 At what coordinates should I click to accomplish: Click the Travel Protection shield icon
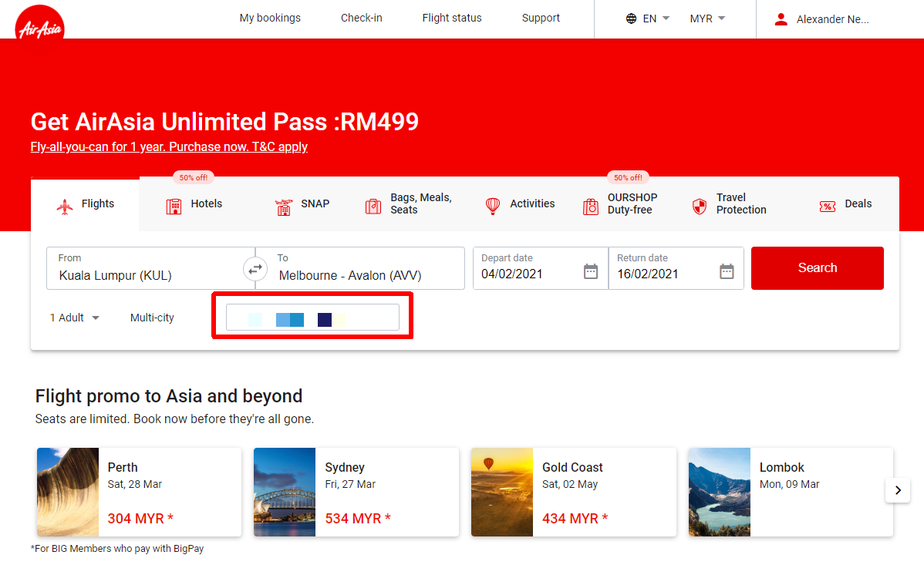700,206
